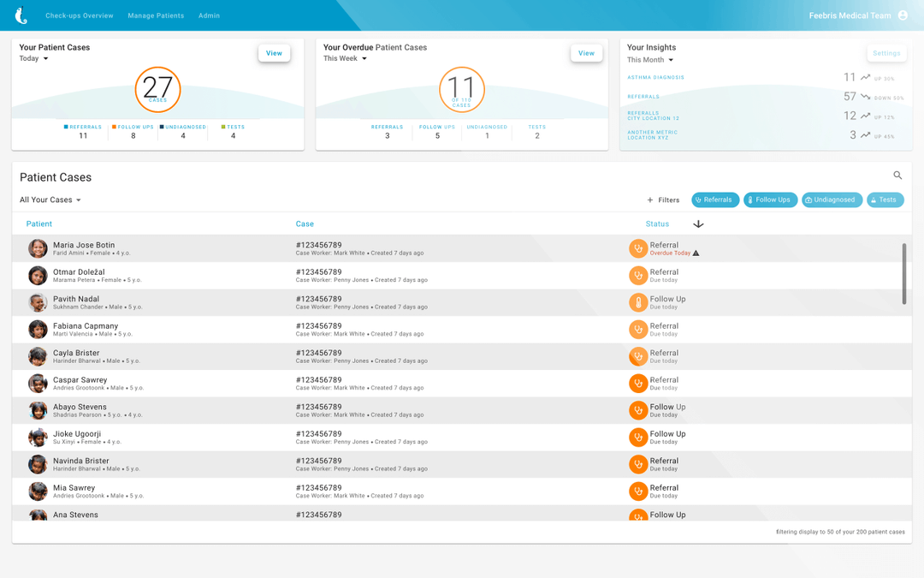Toggle the Follow Ups filter pill

(x=771, y=200)
